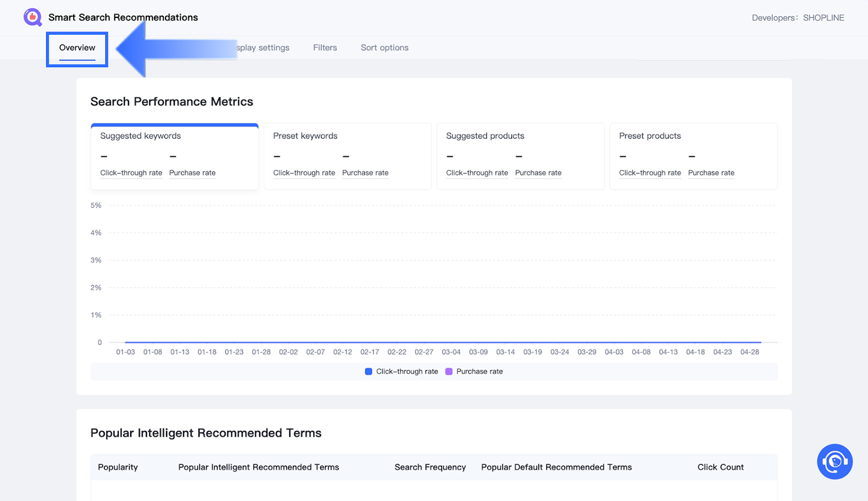Click the Popularity column header
This screenshot has height=501, width=868.
pos(118,467)
